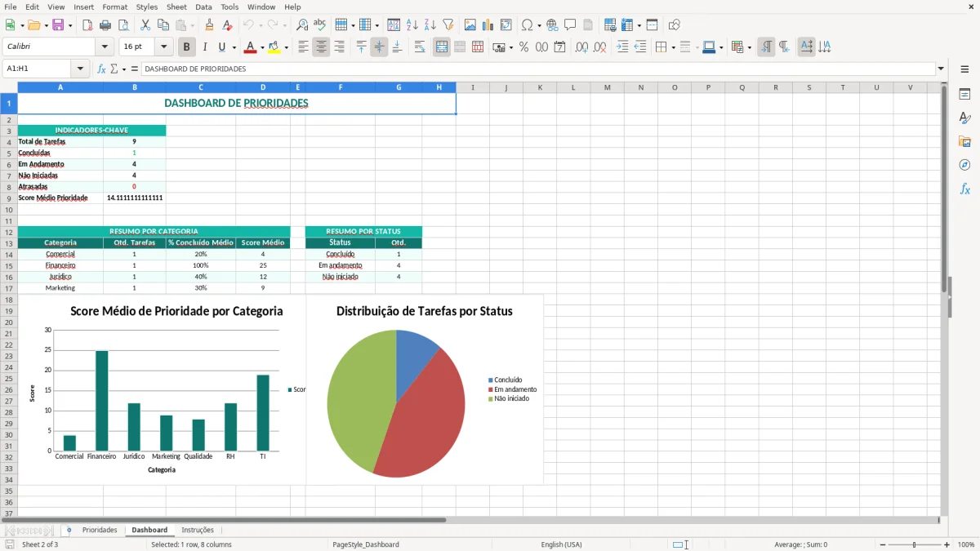The image size is (980, 551).
Task: Open sidebar Properties panel icon
Action: click(x=964, y=94)
